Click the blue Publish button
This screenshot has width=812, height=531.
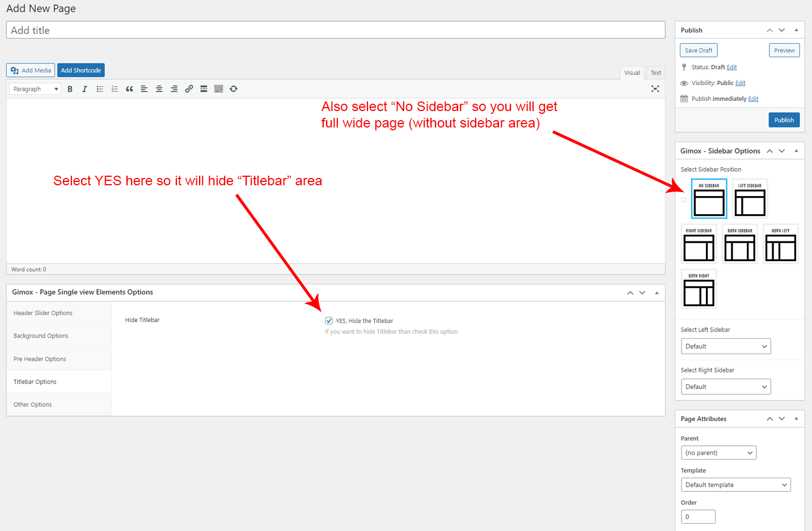(784, 120)
